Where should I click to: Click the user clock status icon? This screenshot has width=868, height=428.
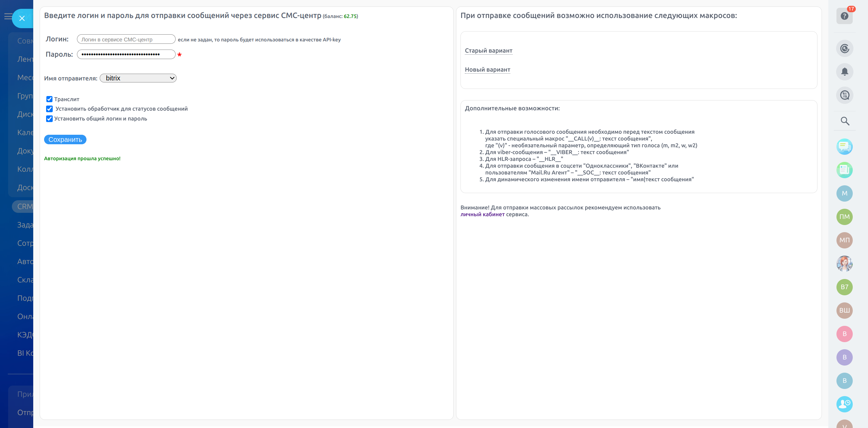tap(844, 404)
